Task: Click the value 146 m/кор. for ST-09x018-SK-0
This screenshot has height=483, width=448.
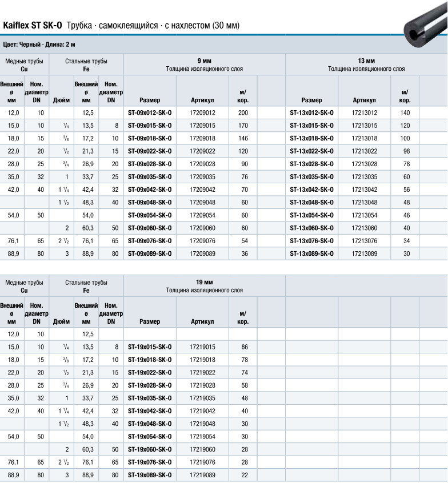Action: coord(243,138)
